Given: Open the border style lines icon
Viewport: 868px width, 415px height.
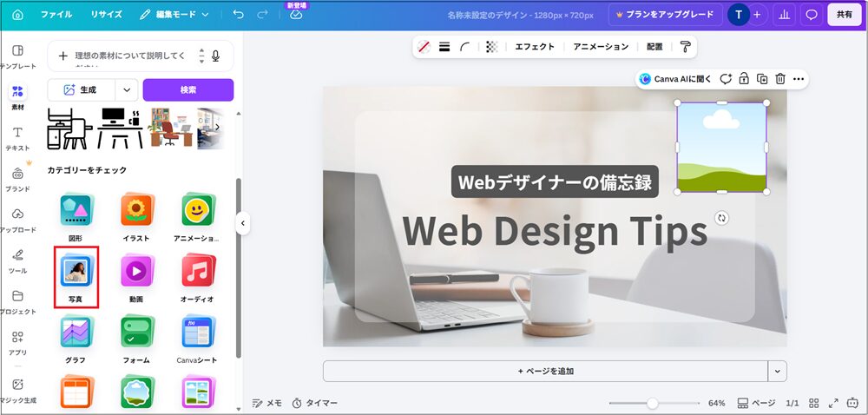Looking at the screenshot, I should (x=444, y=47).
